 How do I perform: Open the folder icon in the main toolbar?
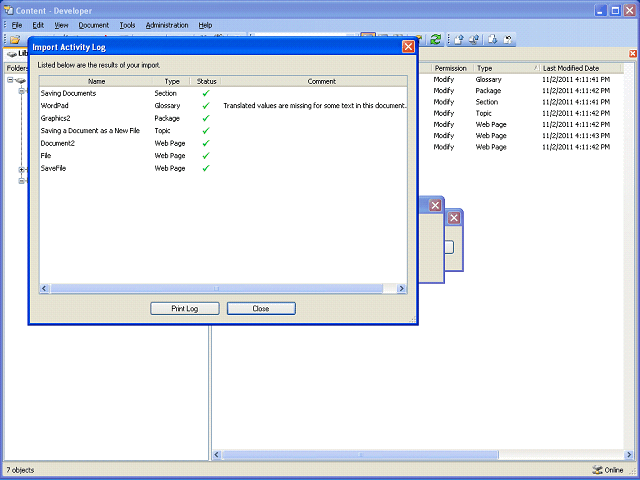click(15, 40)
